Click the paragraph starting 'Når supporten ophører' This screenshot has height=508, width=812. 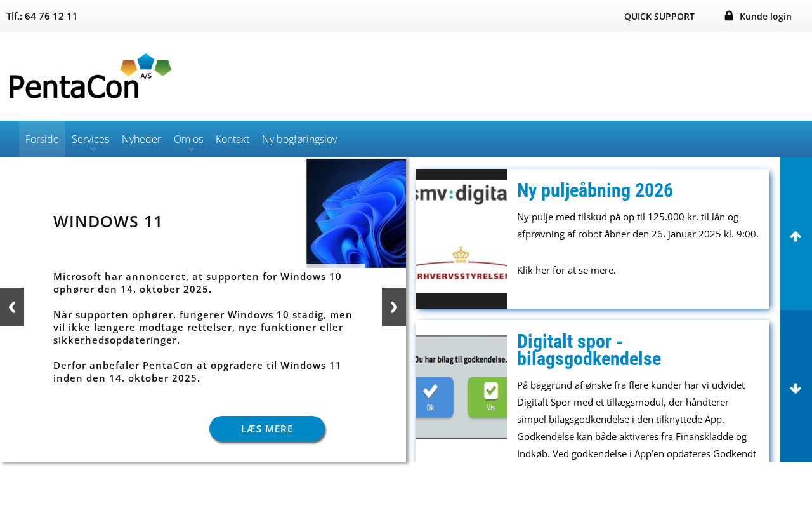pos(203,327)
